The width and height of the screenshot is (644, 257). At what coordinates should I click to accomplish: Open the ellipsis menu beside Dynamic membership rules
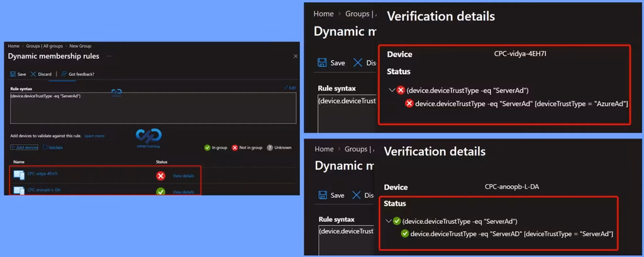tap(109, 56)
